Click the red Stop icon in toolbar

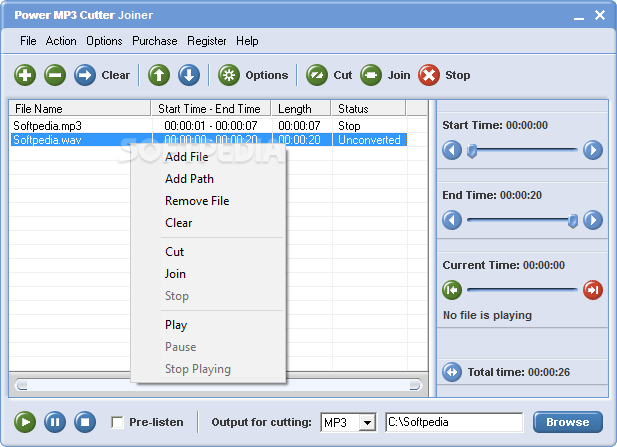tap(429, 75)
